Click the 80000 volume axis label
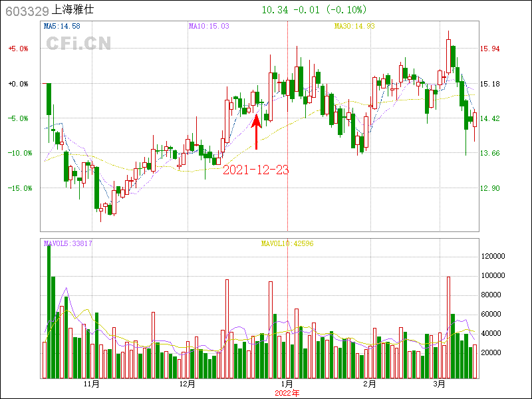Screen dimensions: 532x399 tap(491, 295)
